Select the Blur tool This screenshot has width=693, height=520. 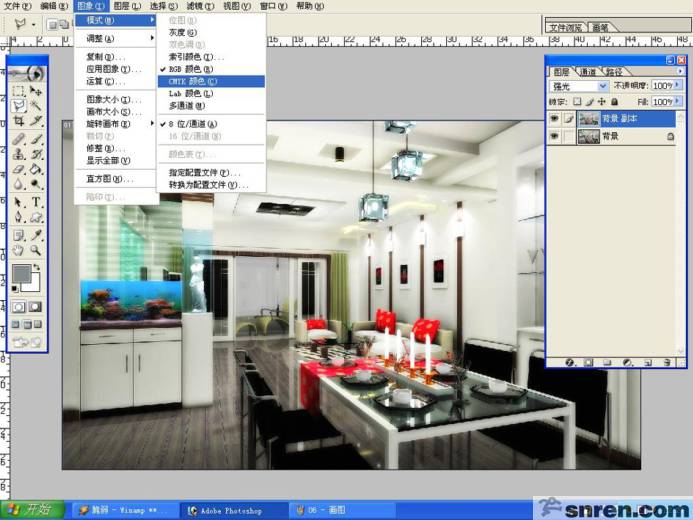[x=18, y=184]
